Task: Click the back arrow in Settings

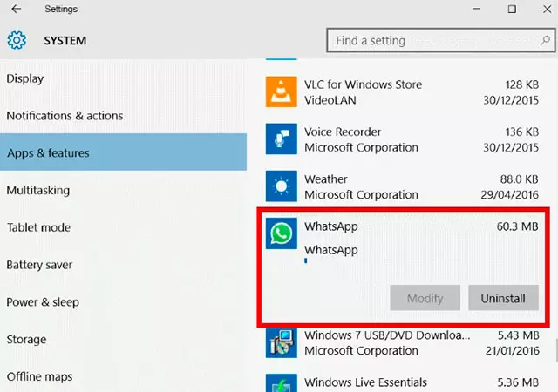Action: [x=16, y=9]
